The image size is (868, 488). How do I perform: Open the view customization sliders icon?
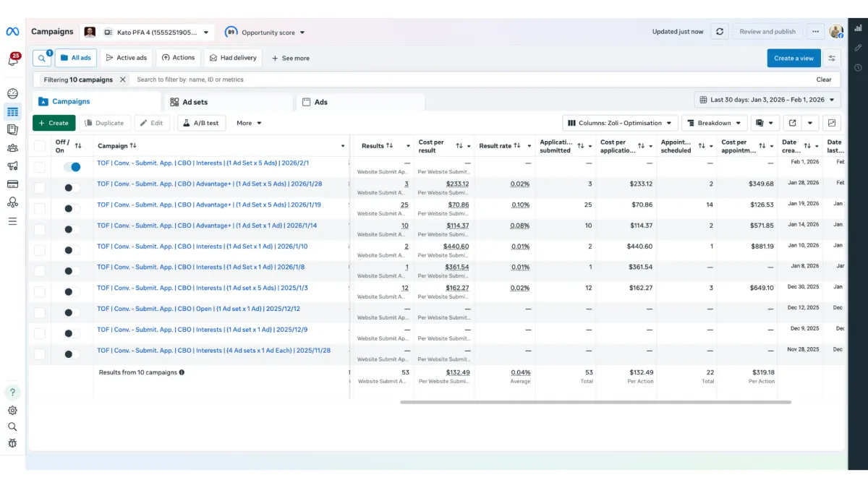[832, 59]
